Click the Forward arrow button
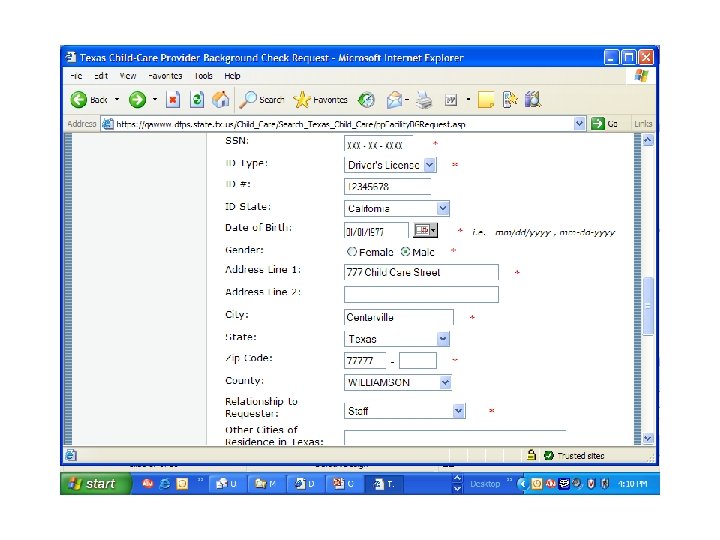This screenshot has height=540, width=720. tap(137, 99)
